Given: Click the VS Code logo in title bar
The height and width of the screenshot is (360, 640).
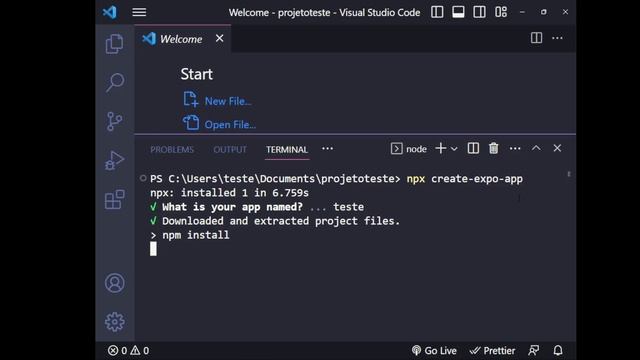Looking at the screenshot, I should coord(110,12).
